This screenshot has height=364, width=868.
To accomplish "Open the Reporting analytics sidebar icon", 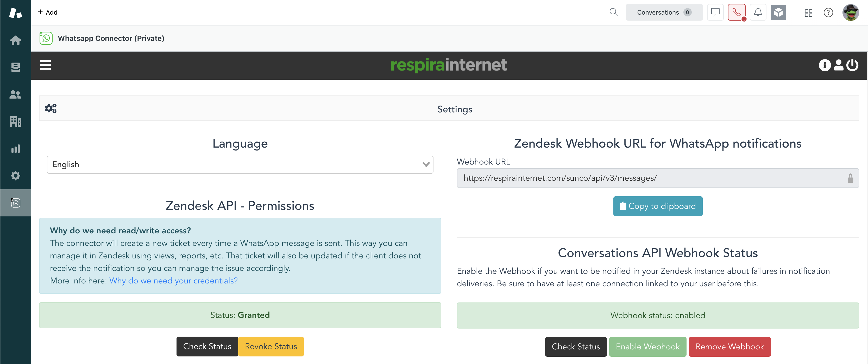I will 16,148.
